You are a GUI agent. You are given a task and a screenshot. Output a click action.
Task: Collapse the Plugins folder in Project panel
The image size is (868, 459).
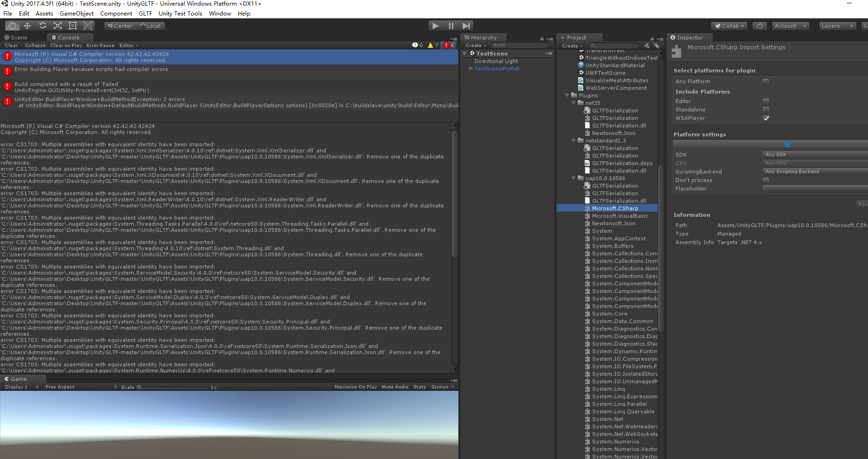click(x=567, y=95)
